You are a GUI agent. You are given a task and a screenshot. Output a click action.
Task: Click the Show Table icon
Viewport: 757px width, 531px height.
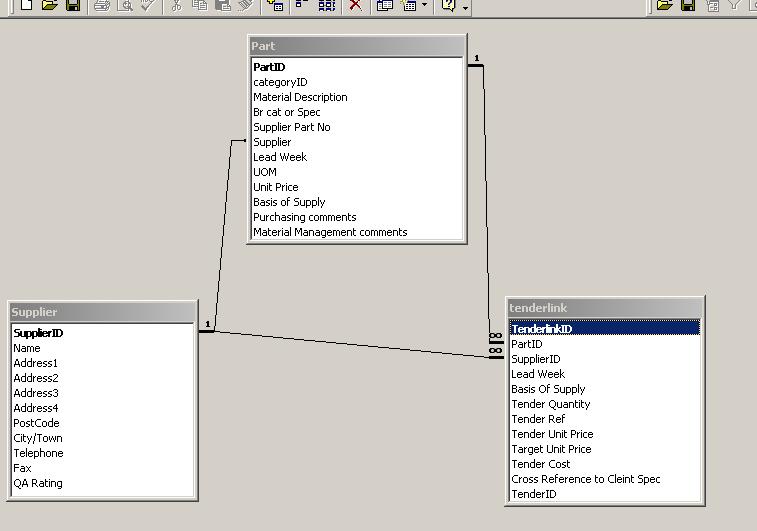pyautogui.click(x=276, y=5)
